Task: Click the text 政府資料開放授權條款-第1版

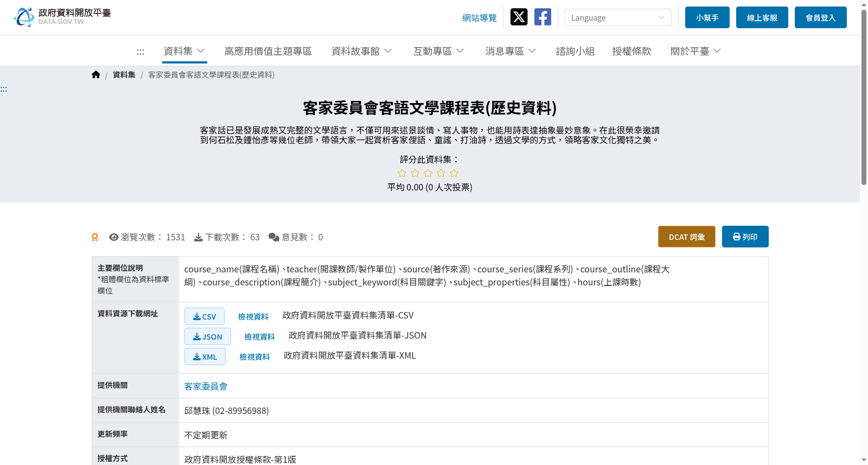Action: coord(240,460)
